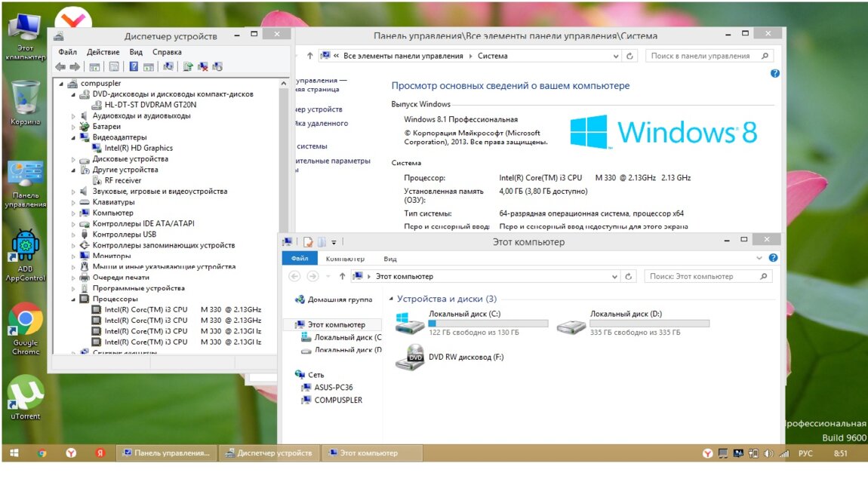Click the Help toolbar icon in Device Manager
The height and width of the screenshot is (488, 868).
pyautogui.click(x=134, y=66)
